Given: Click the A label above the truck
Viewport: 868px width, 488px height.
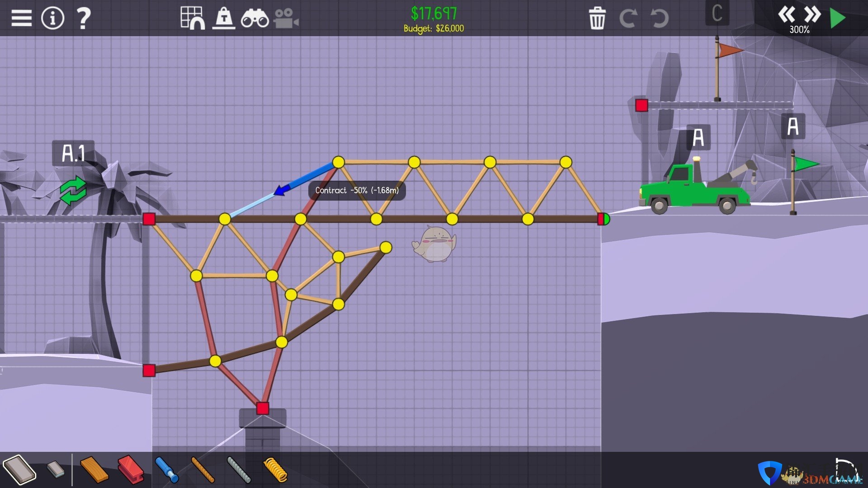Looking at the screenshot, I should coord(698,137).
